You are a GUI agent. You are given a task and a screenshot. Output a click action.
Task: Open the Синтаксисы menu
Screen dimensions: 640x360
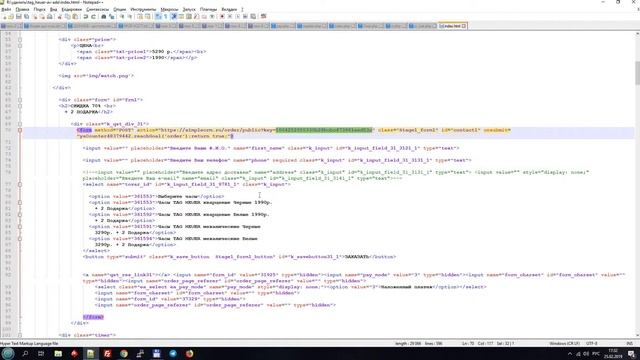[x=98, y=9]
